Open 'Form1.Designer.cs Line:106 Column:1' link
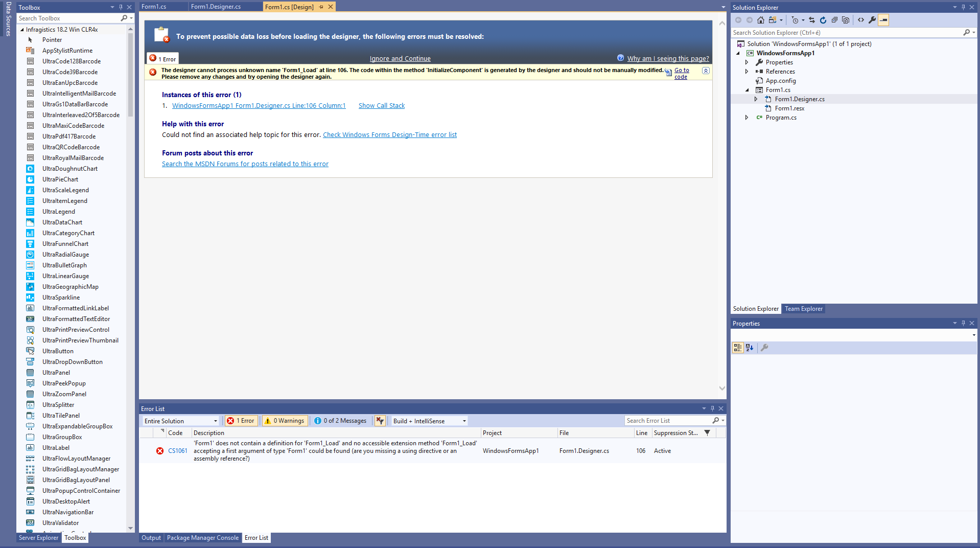 coord(259,106)
